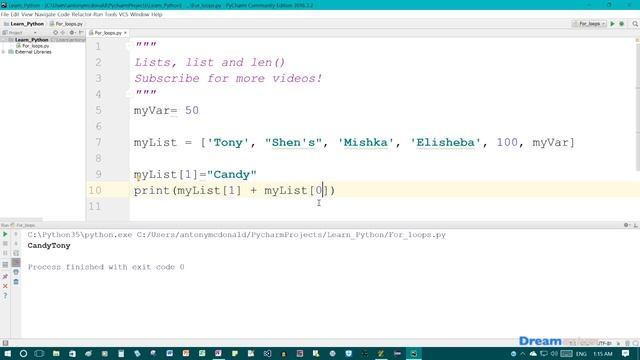
Task: Stop the process in Run panel
Action: tap(5, 244)
